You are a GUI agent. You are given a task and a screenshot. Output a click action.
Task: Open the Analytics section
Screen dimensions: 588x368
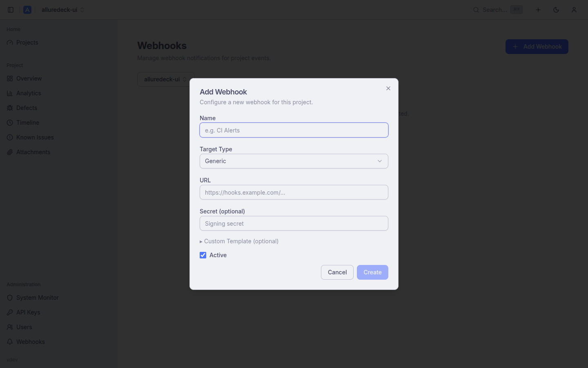pyautogui.click(x=59, y=93)
